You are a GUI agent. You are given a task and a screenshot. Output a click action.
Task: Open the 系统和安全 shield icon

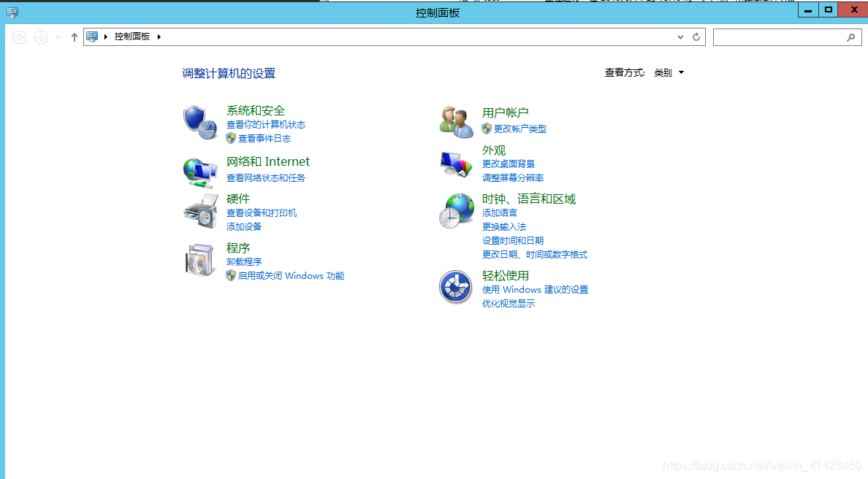click(x=200, y=122)
